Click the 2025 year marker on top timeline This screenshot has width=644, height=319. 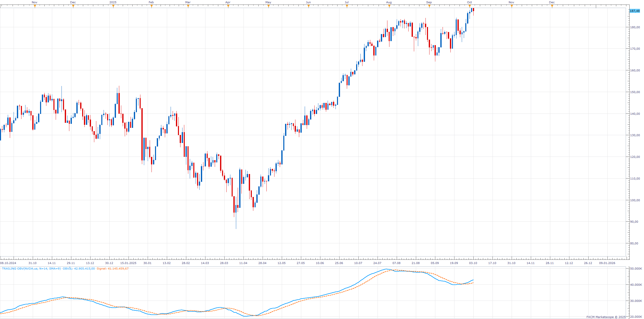[113, 2]
